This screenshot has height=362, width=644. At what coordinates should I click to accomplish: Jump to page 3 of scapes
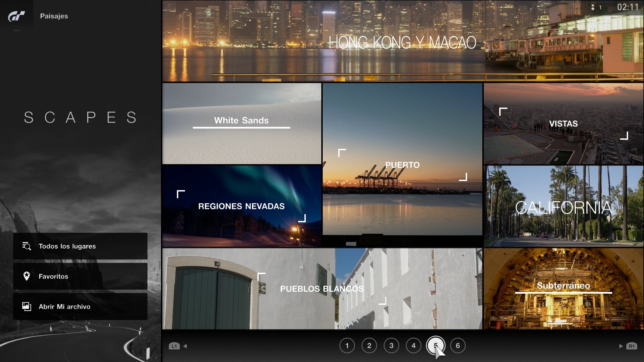[391, 345]
